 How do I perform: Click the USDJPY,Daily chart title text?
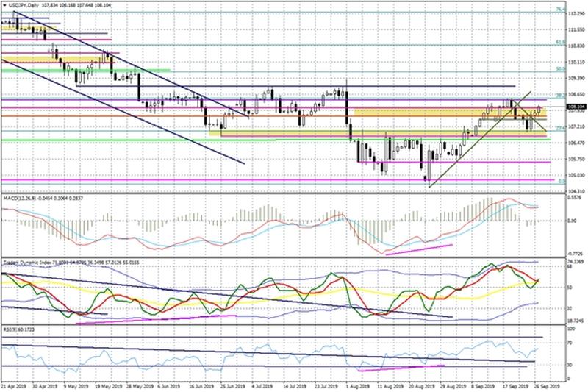(x=25, y=5)
